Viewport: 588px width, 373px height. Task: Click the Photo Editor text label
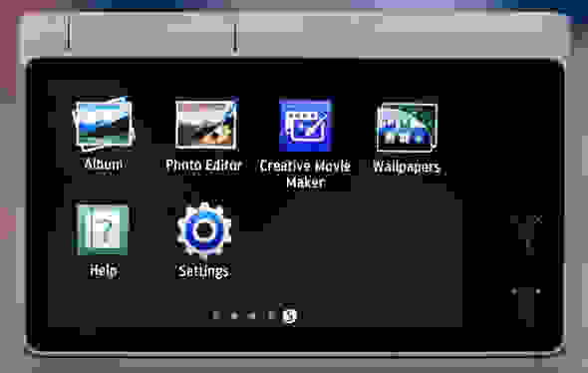click(204, 165)
